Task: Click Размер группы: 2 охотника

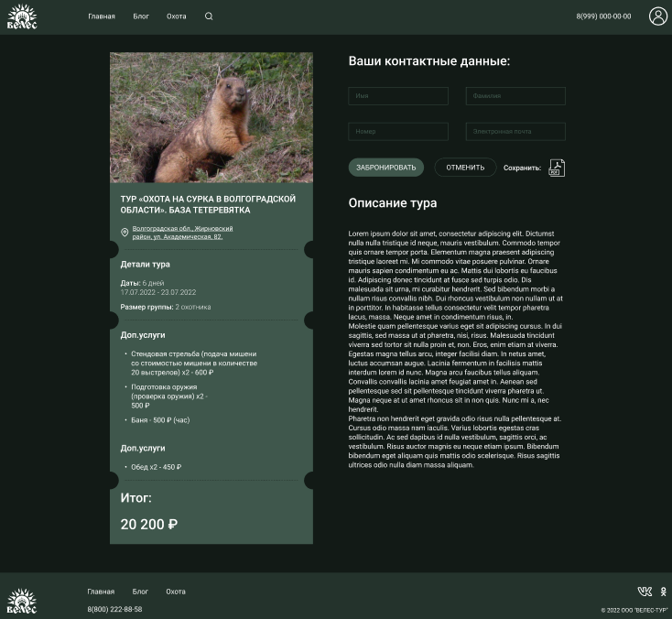Action: (x=166, y=307)
